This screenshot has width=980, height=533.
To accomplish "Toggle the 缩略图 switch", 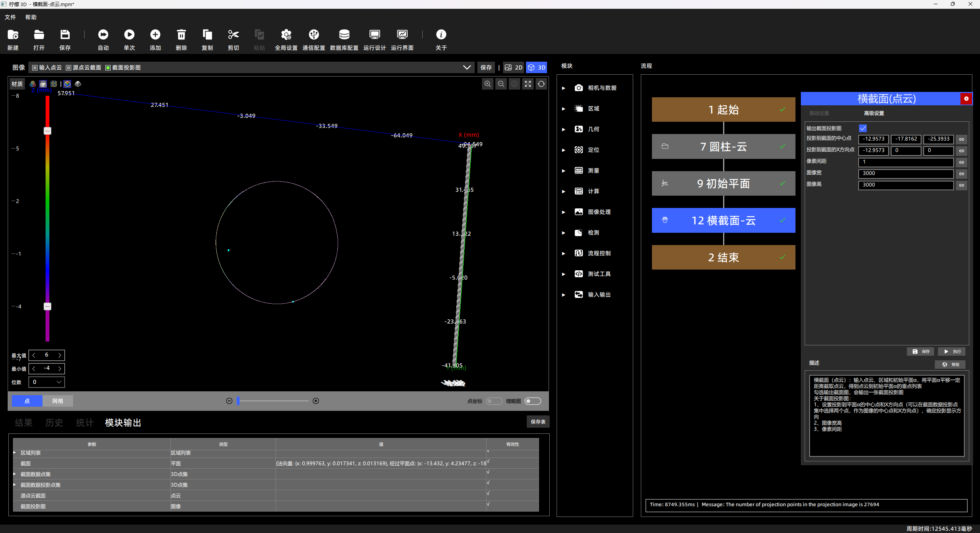I will [533, 401].
